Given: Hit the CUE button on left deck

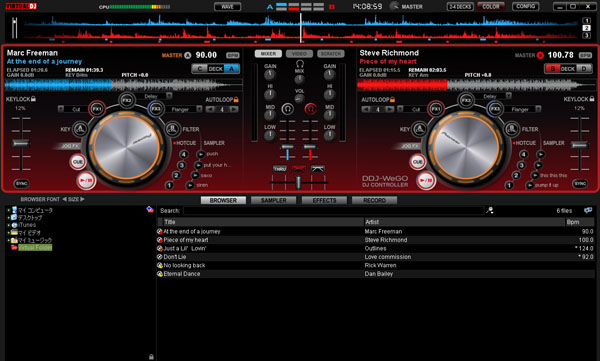Looking at the screenshot, I should (78, 162).
